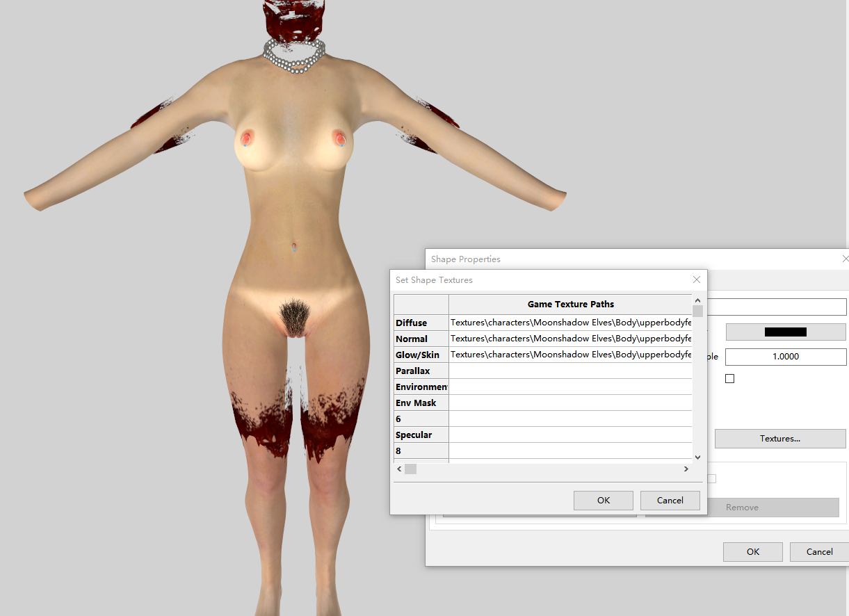Confirm Shape Properties with its OK button
The width and height of the screenshot is (849, 616).
point(753,551)
